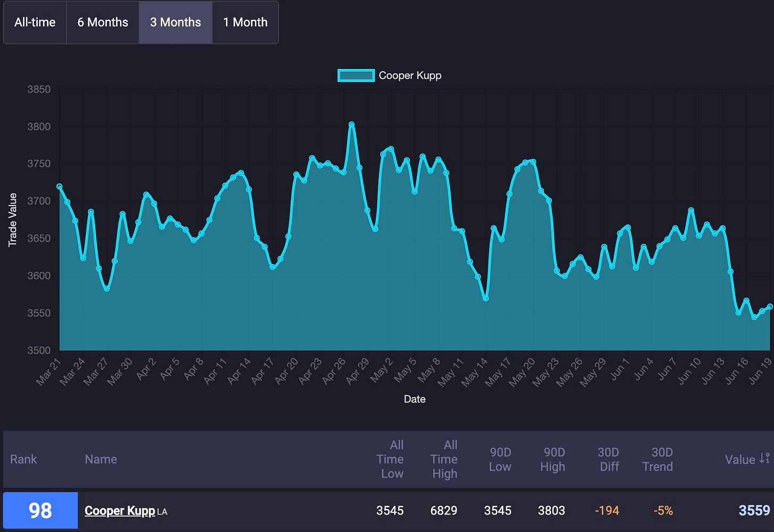The image size is (774, 532).
Task: Click the 3803 90D High value
Action: click(x=551, y=511)
